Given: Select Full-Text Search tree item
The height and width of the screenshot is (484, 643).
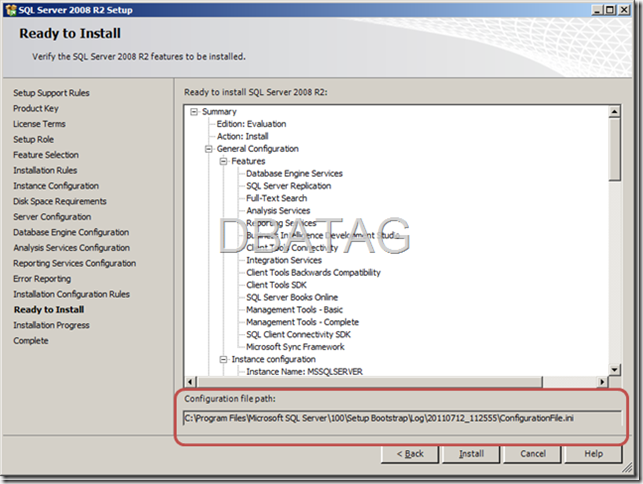Looking at the screenshot, I should point(277,198).
